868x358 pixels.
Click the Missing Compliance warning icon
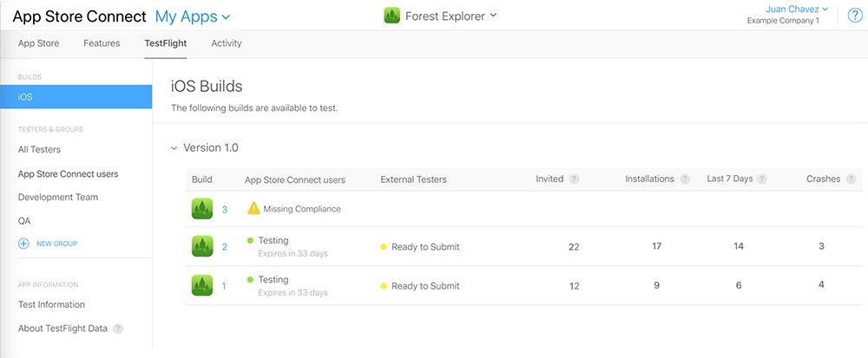tap(253, 208)
